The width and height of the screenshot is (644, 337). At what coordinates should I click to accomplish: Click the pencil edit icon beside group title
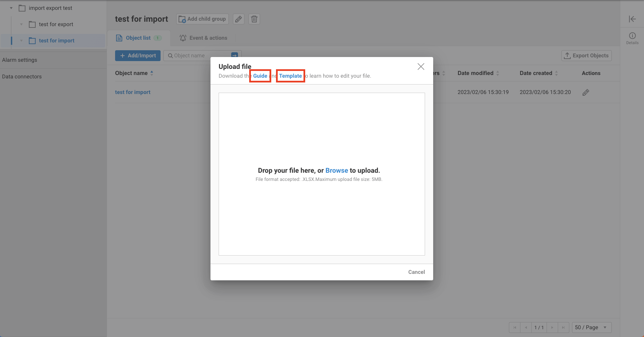pyautogui.click(x=239, y=19)
